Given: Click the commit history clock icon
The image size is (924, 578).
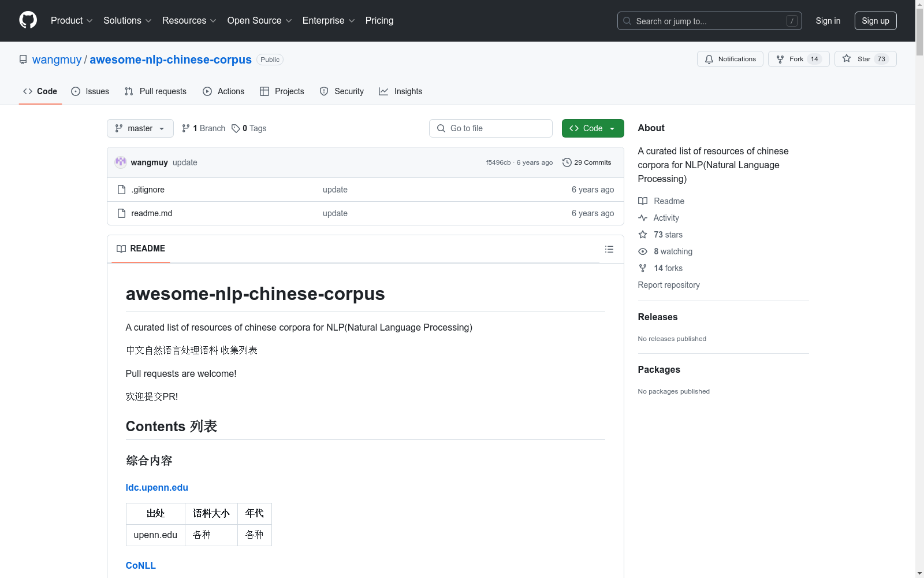Looking at the screenshot, I should [567, 162].
